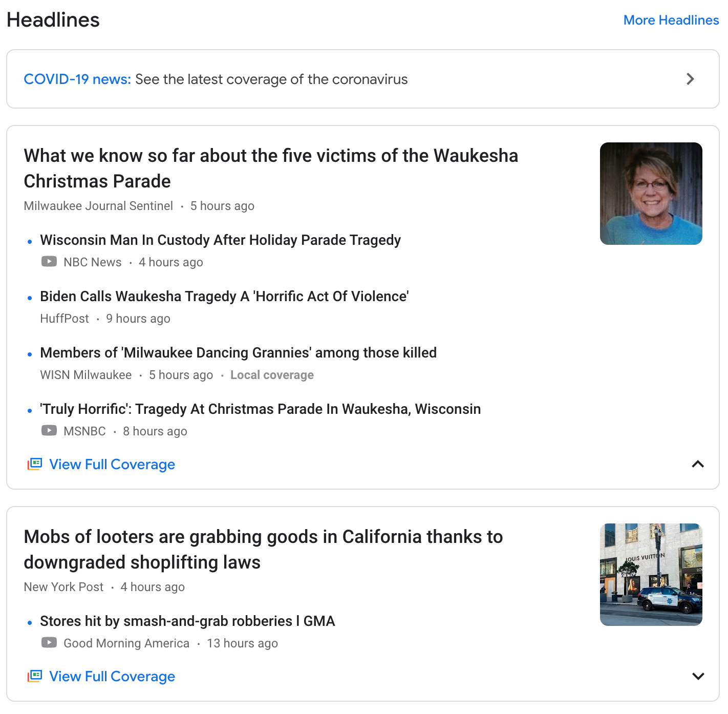Expand the looters story coverage chevron
The image size is (728, 714).
pyautogui.click(x=698, y=676)
